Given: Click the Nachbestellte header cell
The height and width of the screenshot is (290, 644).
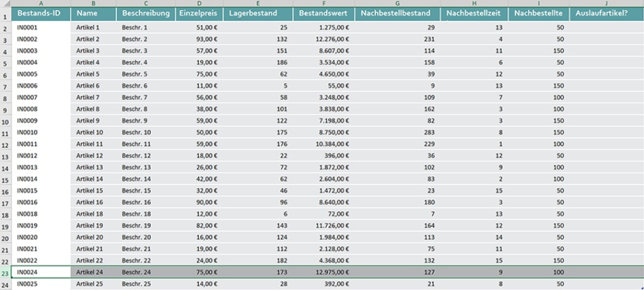Looking at the screenshot, I should click(539, 14).
